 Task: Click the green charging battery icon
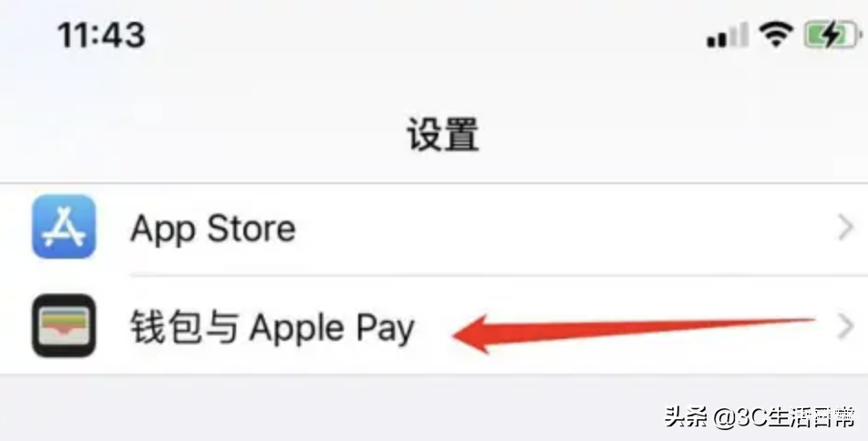click(x=832, y=36)
